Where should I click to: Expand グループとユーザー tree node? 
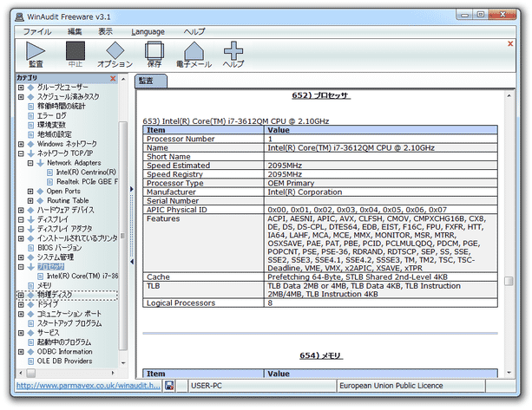coord(21,88)
